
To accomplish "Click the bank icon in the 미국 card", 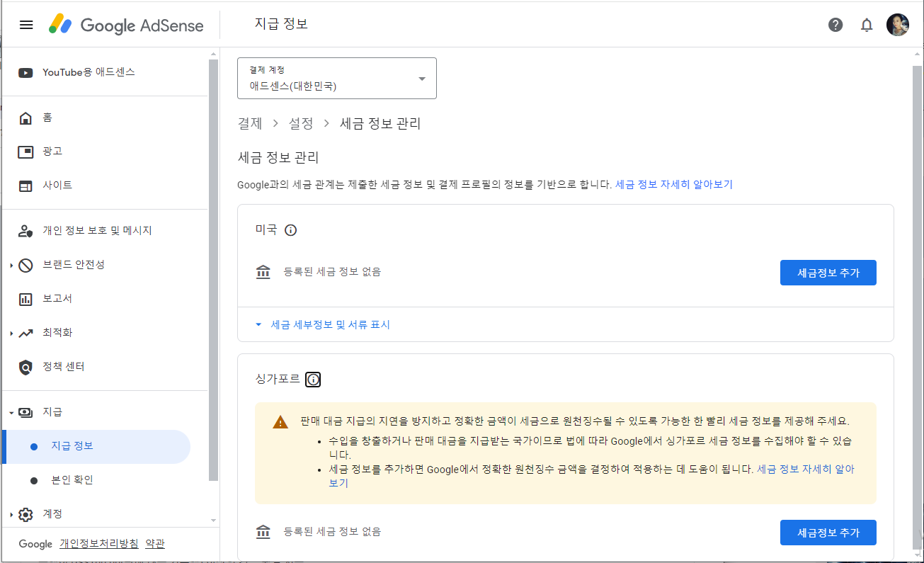I will pyautogui.click(x=263, y=272).
